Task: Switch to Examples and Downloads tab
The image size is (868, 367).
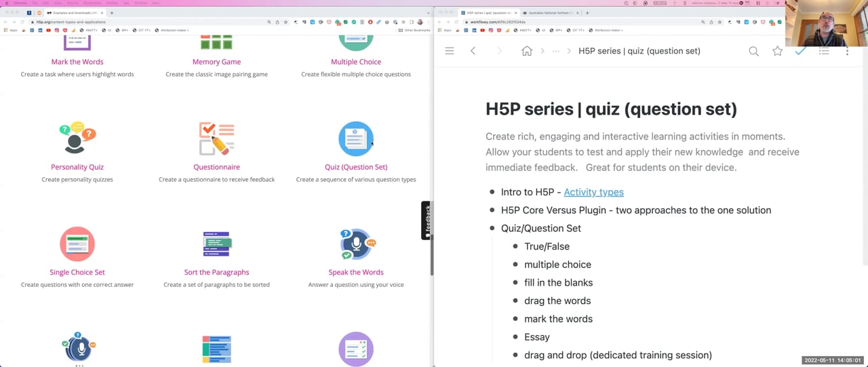Action: tap(76, 13)
